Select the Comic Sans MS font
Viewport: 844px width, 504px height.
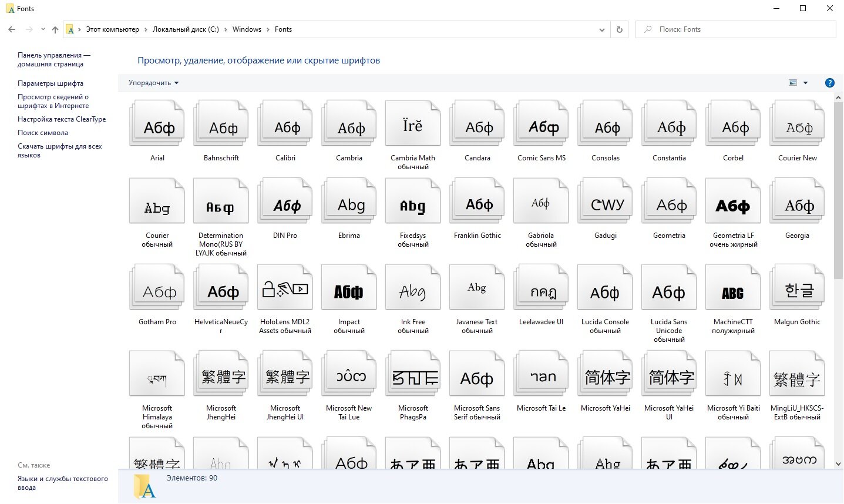(x=541, y=123)
